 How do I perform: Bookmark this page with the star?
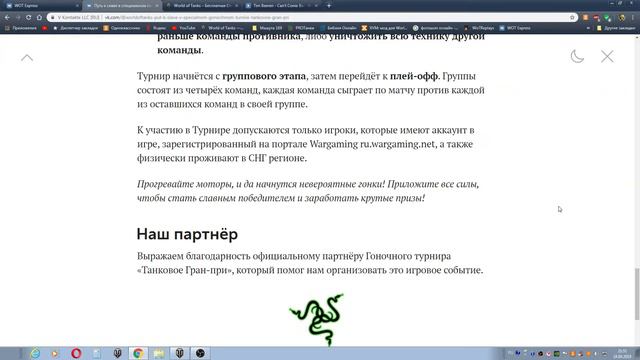572,18
